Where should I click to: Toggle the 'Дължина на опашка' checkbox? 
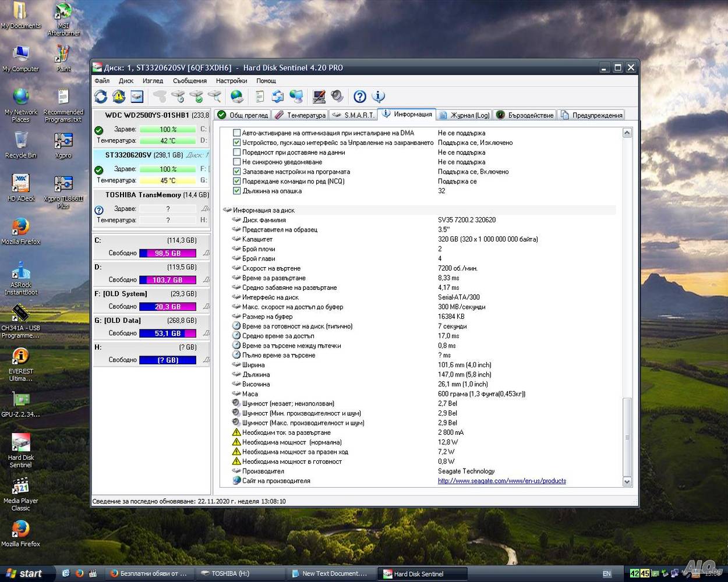click(237, 191)
